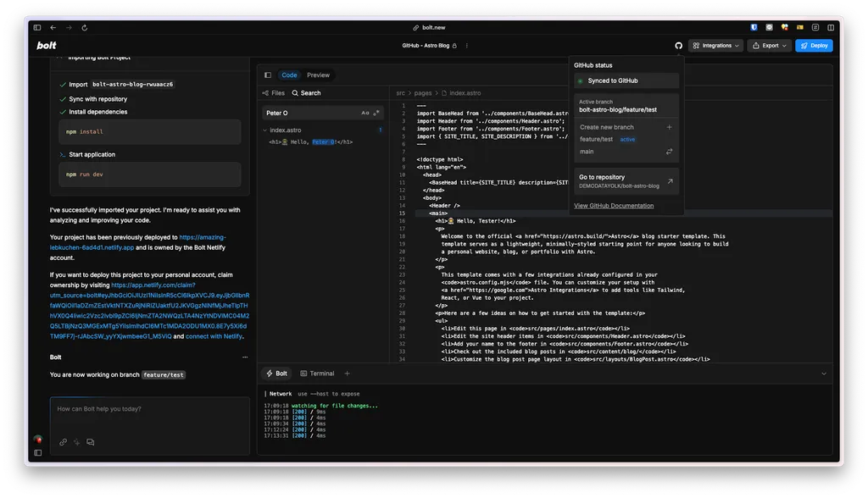The width and height of the screenshot is (868, 498).
Task: Click the sparkle enhance prompt icon
Action: coord(77,442)
